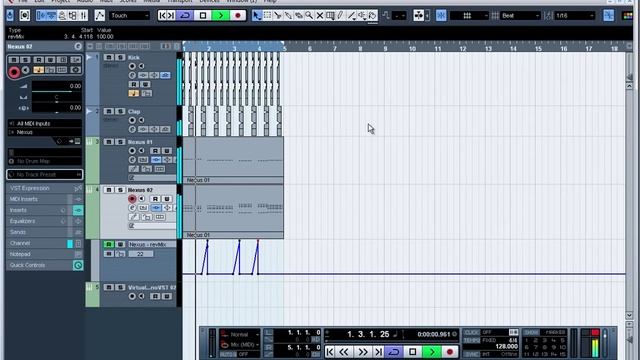Click the top toolbar Record button
Screen dimensions: 640x360
click(x=238, y=16)
